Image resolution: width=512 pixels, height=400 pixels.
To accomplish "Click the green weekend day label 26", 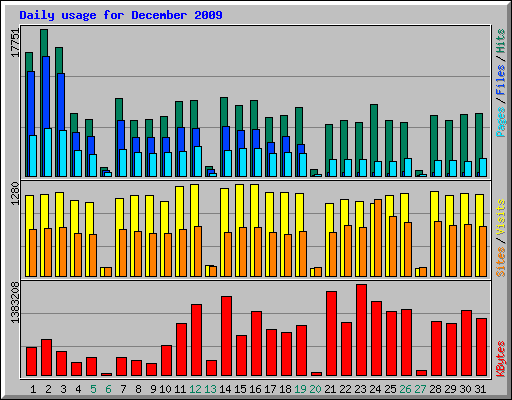I will tap(405, 389).
